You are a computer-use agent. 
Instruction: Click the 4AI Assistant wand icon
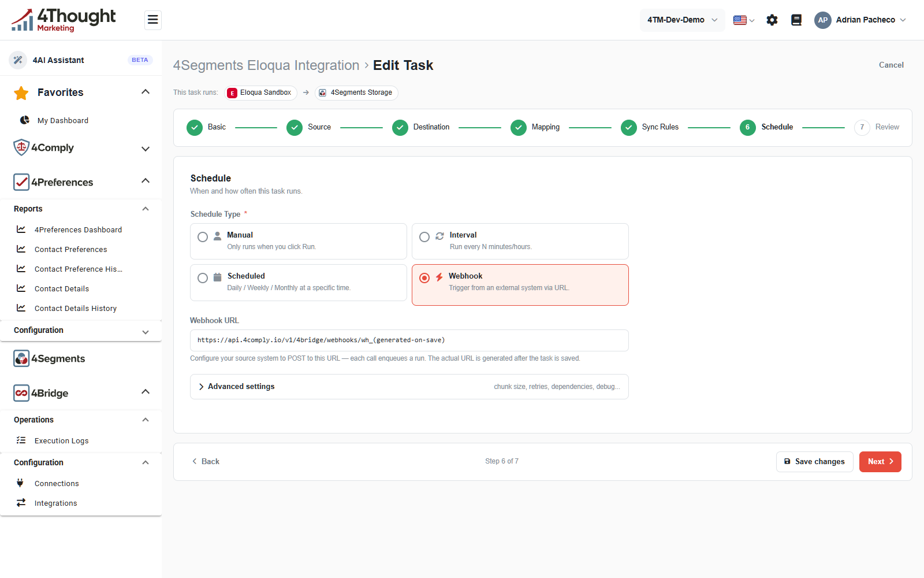pos(18,60)
